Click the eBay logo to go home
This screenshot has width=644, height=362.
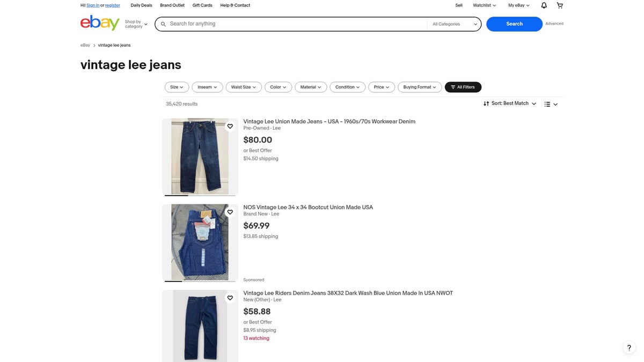[99, 23]
